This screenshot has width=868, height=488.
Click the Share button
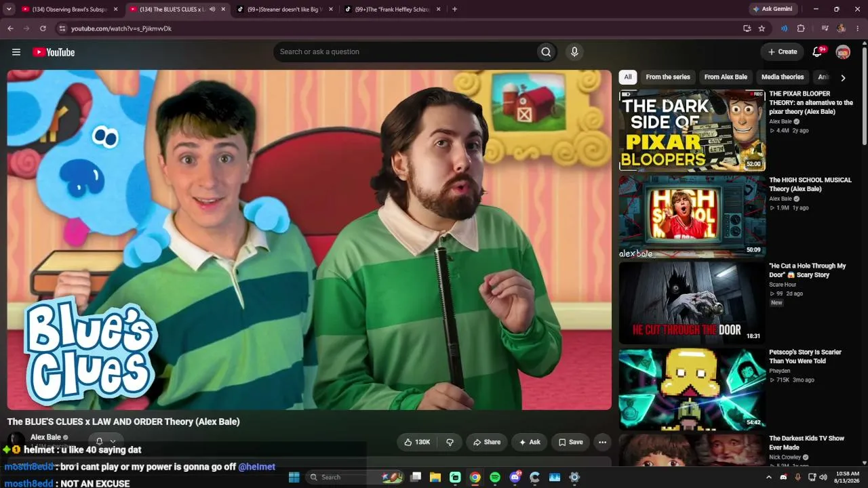(487, 443)
